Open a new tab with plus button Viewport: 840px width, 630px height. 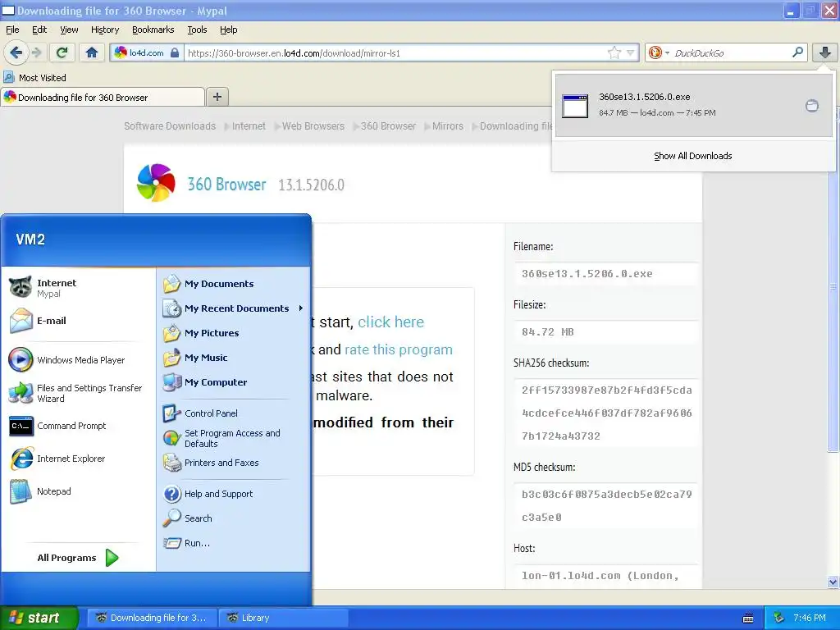tap(217, 97)
